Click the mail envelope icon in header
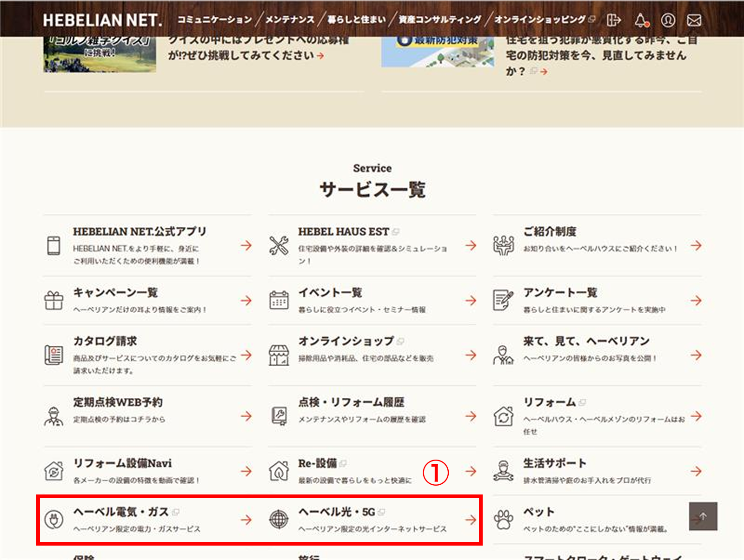 click(x=694, y=20)
